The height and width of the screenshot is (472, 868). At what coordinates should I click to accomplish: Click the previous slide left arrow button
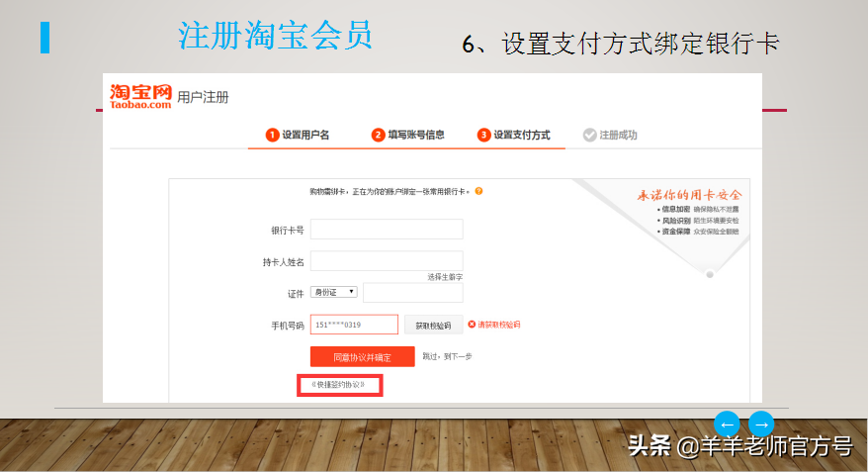coord(727,425)
